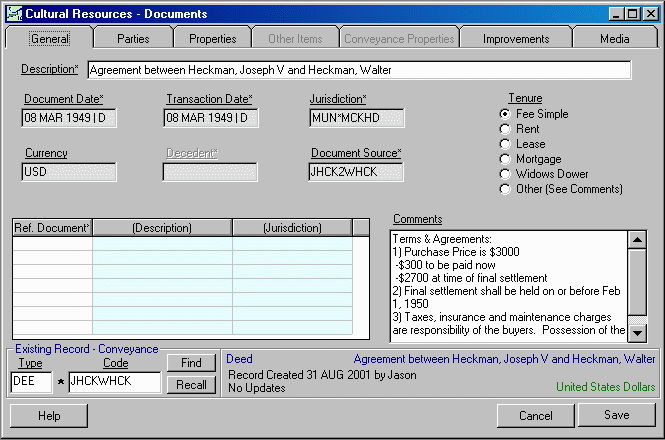This screenshot has height=440, width=665.
Task: Click the 'United States Dollars' status text
Action: click(x=606, y=387)
